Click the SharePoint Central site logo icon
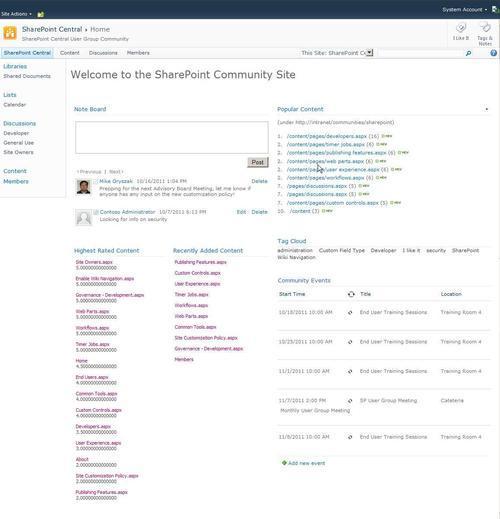500x519 pixels. coord(10,33)
